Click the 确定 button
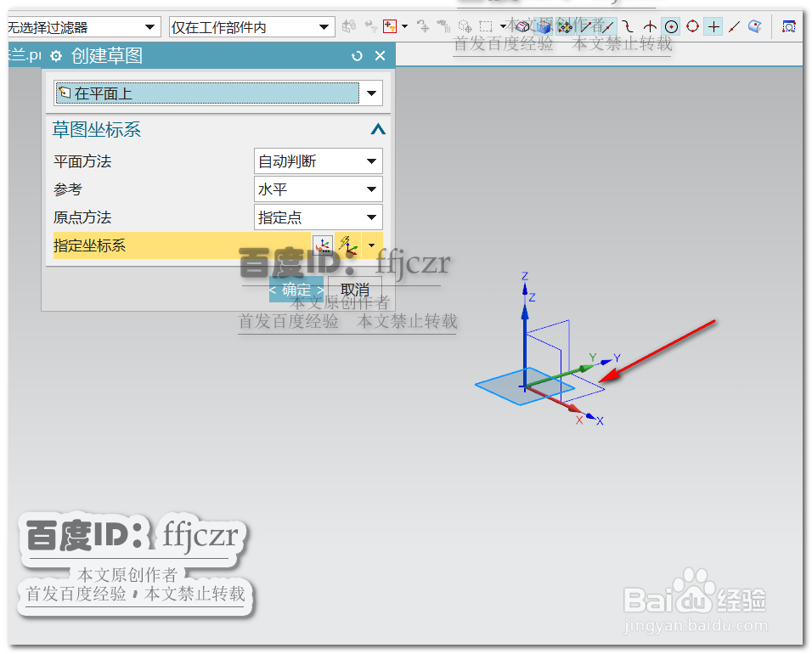Viewport: 812px width, 654px height. click(x=296, y=290)
